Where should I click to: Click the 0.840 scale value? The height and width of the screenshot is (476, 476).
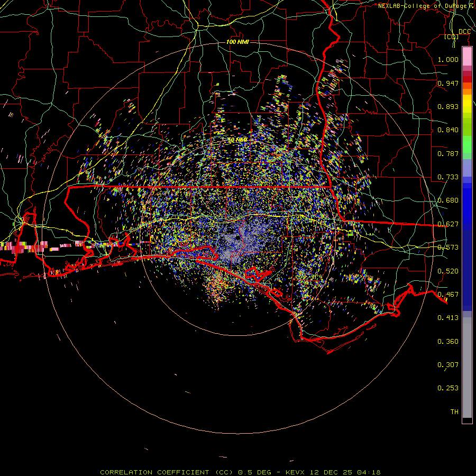click(448, 130)
